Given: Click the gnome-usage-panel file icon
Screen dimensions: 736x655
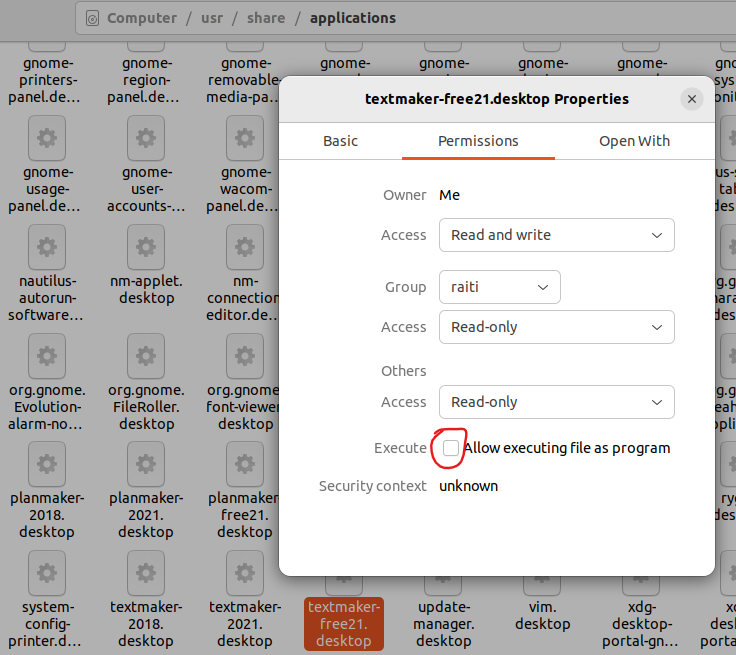Looking at the screenshot, I should [47, 138].
